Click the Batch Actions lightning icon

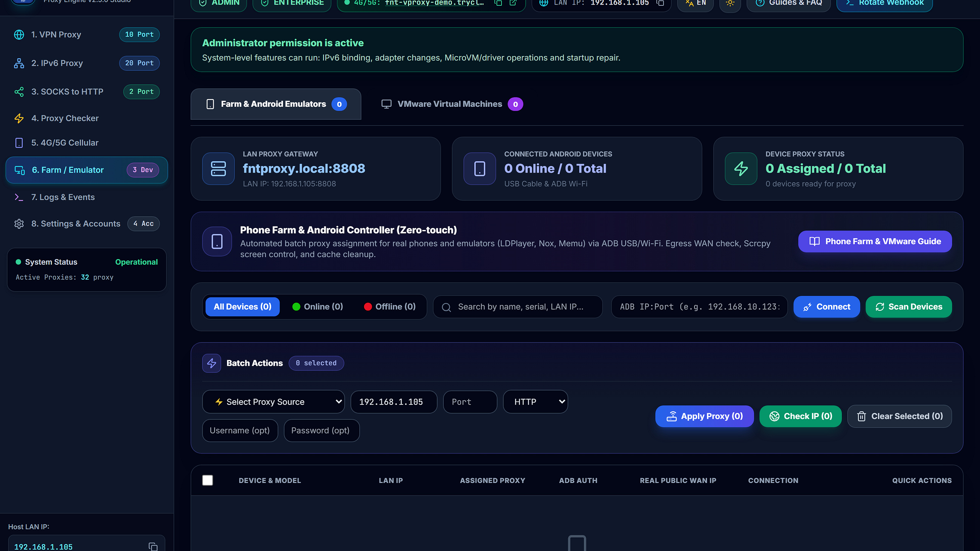(212, 363)
